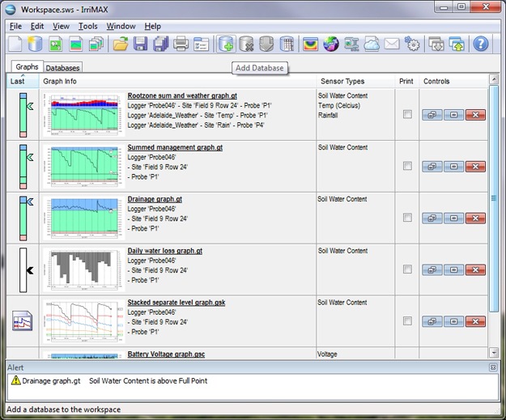506x420 pixels.
Task: Tick Print checkbox for Rootzone sum and weather graph
Action: point(407,114)
